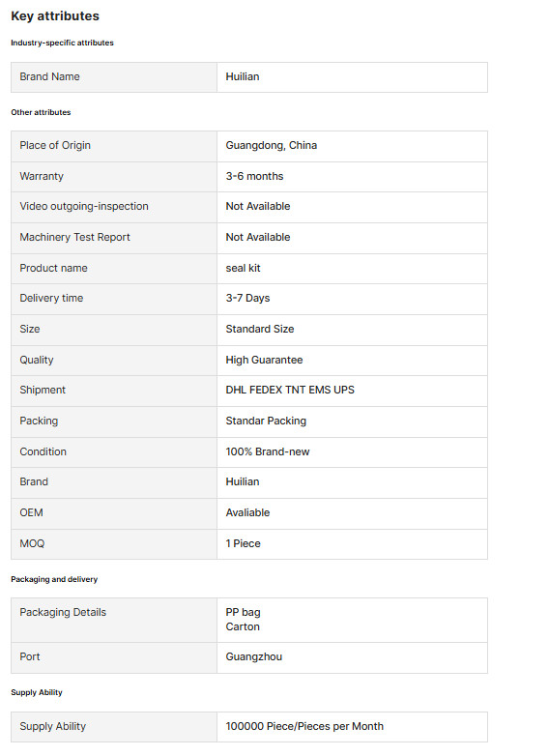Click the Warranty 3-6 months value

(x=254, y=176)
